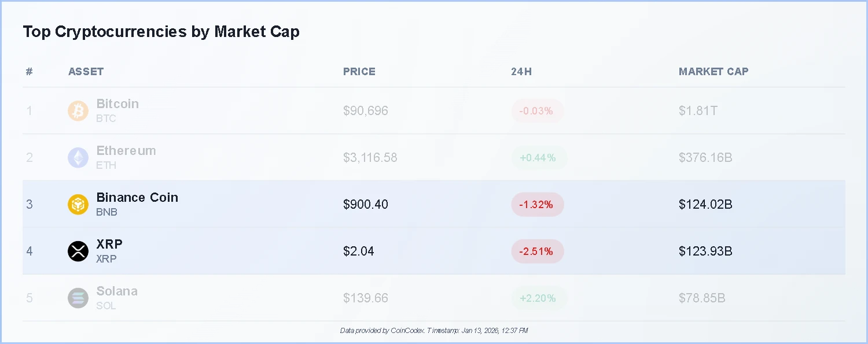Click the Binance Coin logo icon
868x344 pixels.
coord(78,205)
